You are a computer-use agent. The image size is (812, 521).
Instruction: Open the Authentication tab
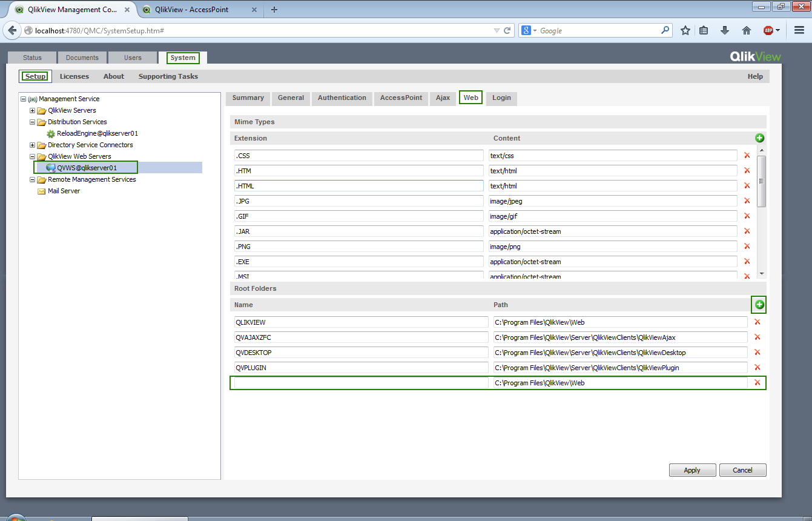[342, 98]
